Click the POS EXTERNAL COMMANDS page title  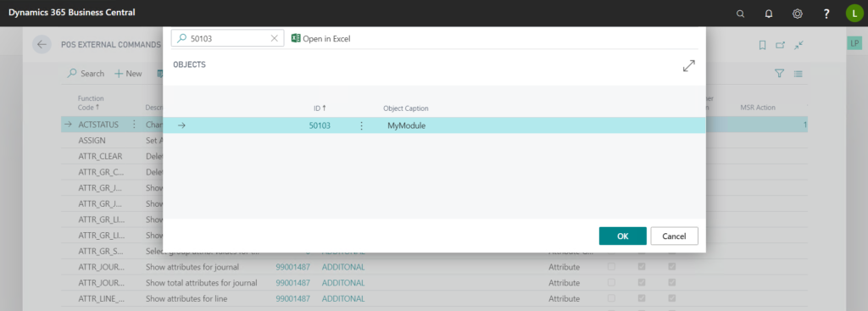(111, 45)
